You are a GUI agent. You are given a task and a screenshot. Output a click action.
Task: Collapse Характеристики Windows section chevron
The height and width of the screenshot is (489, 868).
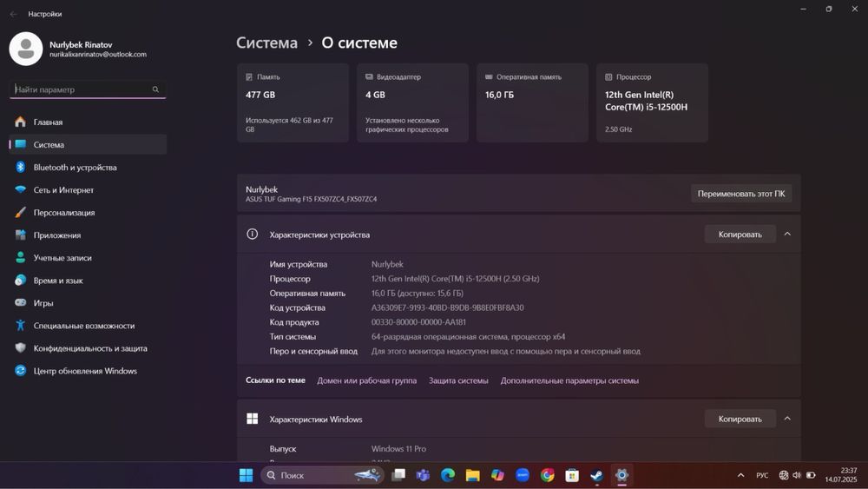pos(787,419)
